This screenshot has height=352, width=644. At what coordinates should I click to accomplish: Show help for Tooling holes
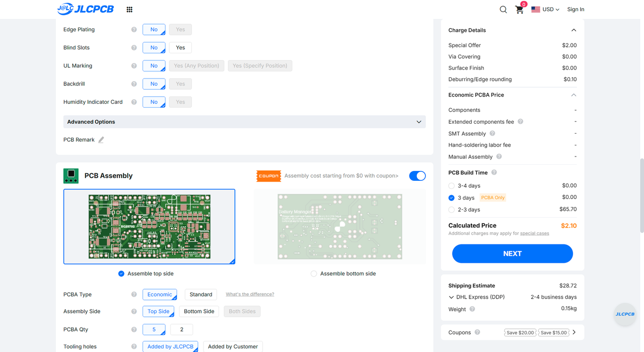pyautogui.click(x=134, y=346)
